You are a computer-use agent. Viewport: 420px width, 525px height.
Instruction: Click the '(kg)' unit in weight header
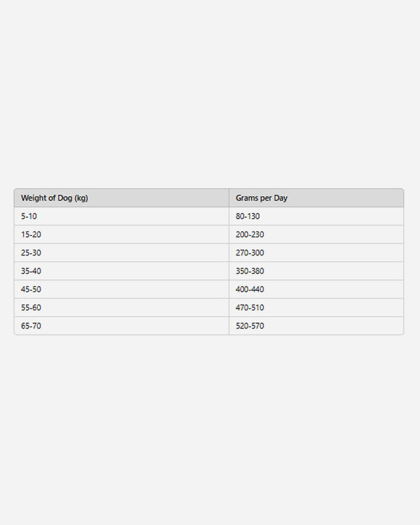(x=81, y=198)
